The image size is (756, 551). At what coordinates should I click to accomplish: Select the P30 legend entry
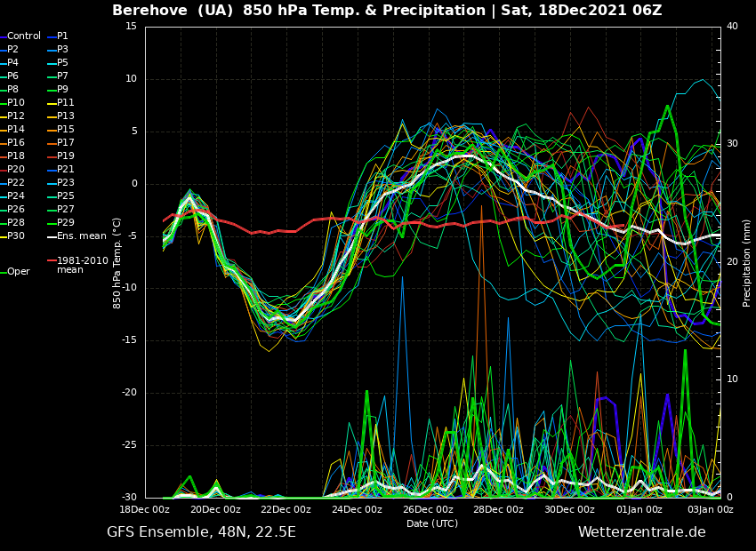16,236
